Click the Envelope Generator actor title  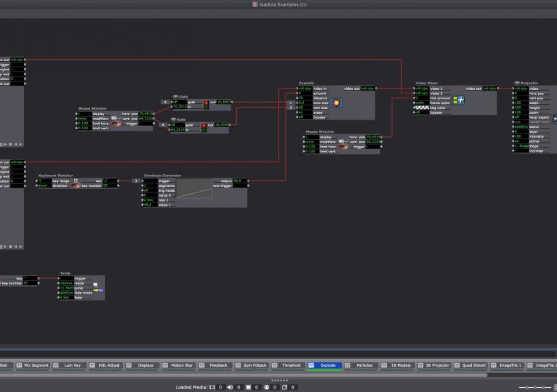(x=162, y=176)
